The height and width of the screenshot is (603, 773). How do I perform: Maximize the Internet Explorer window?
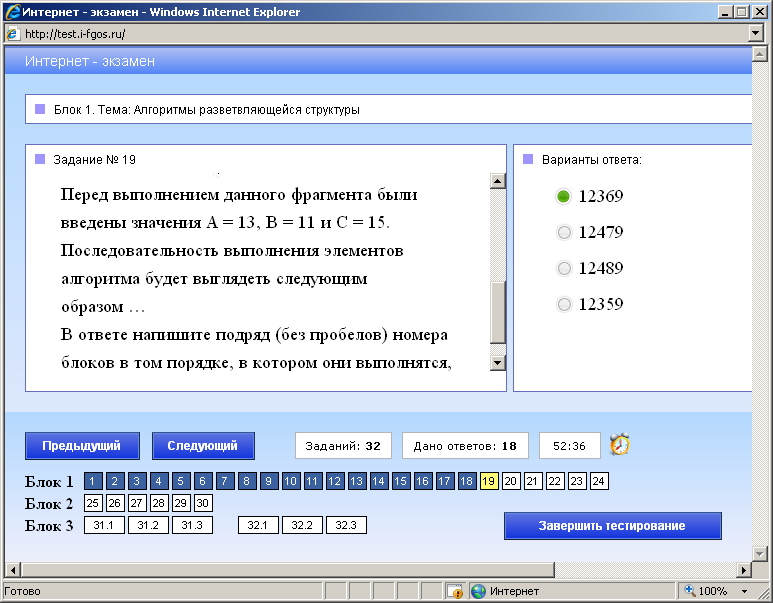741,12
